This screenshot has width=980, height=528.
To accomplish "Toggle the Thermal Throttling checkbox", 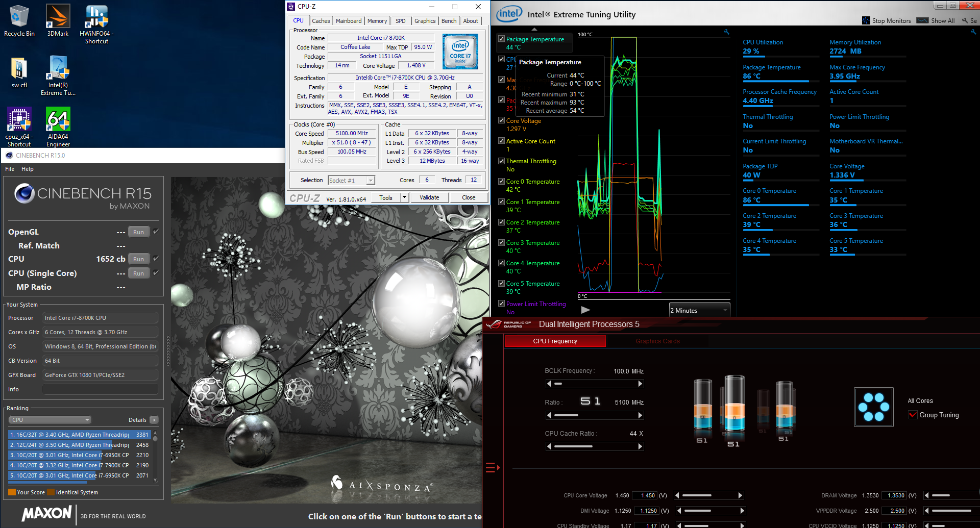I will [501, 161].
